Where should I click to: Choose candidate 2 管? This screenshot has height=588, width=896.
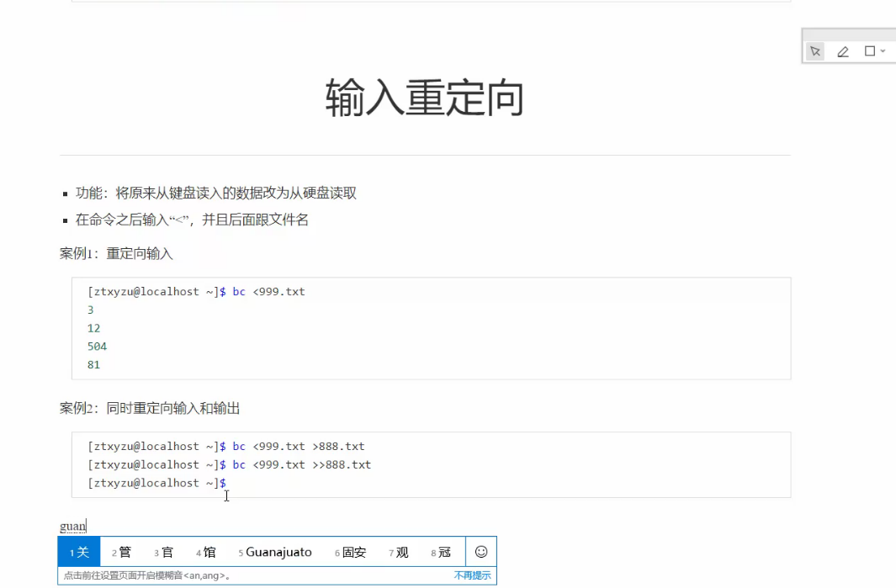coord(121,552)
